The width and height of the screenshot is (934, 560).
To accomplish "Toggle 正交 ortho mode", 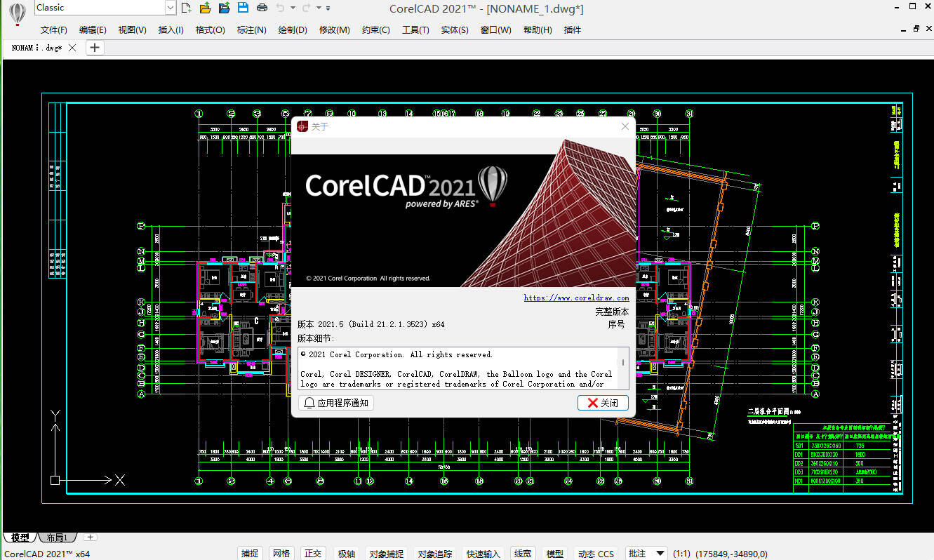I will [x=313, y=553].
